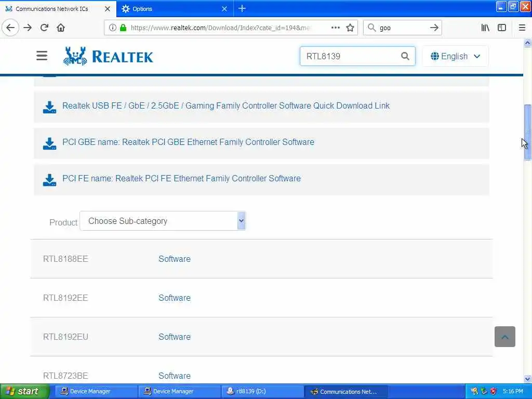Open rtl8139 (D:) window from taskbar
This screenshot has height=399, width=532.
click(262, 391)
